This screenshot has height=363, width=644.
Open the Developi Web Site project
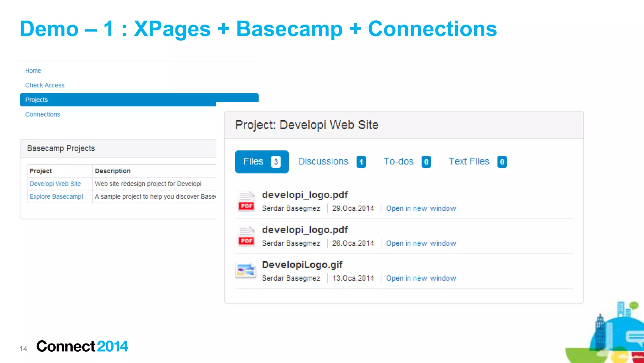click(x=55, y=184)
